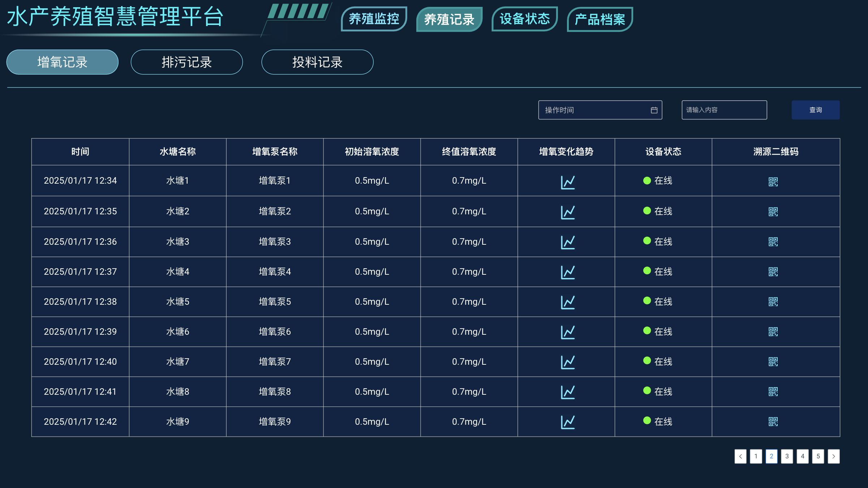The width and height of the screenshot is (868, 488).
Task: Open QR code icon in 水塘5 row
Action: 773,302
